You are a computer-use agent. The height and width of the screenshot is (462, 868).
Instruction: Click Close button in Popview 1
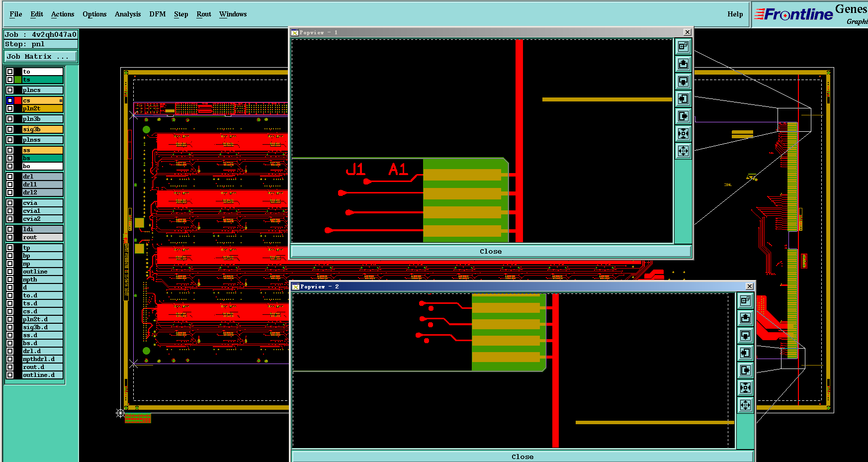(x=491, y=252)
